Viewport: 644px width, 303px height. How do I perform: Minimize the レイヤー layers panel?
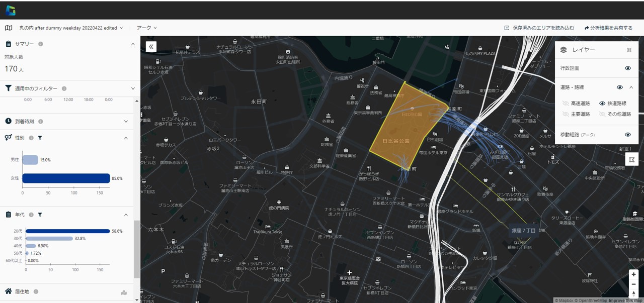coord(629,50)
